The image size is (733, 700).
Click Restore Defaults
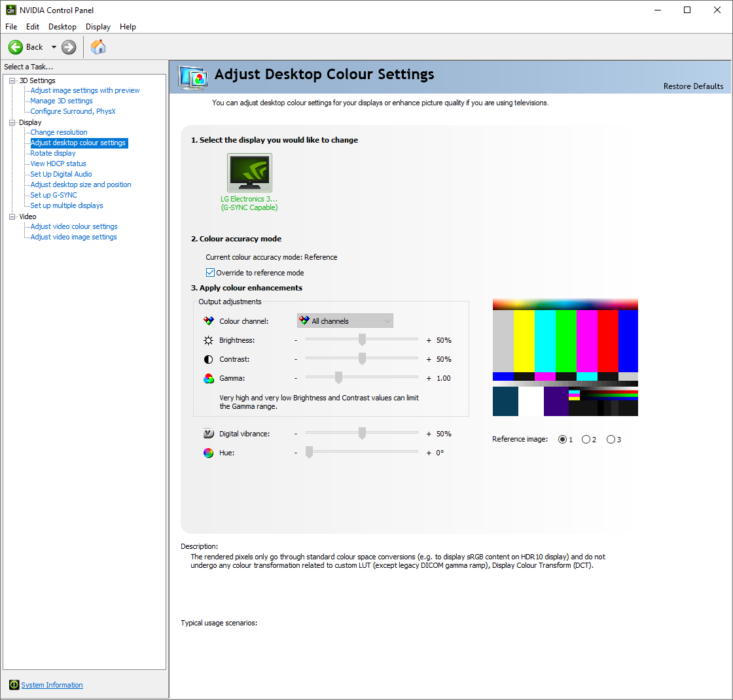coord(693,86)
